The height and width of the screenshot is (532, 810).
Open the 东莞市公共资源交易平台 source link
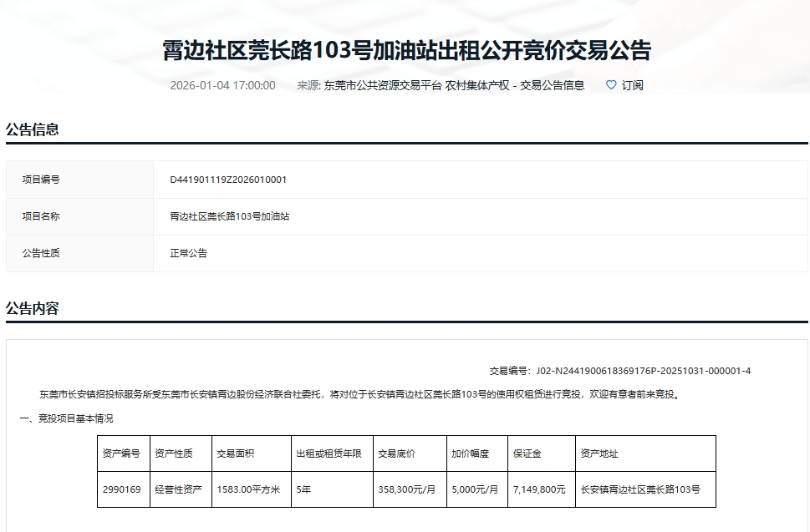tap(382, 85)
